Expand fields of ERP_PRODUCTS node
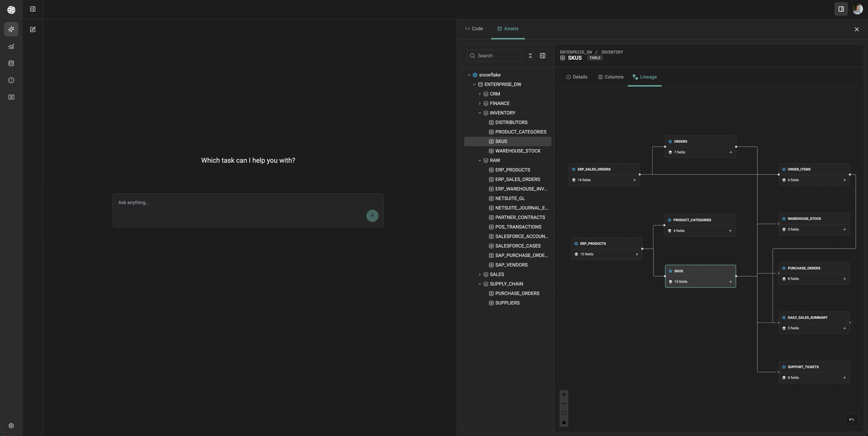This screenshot has width=868, height=436. 637,254
